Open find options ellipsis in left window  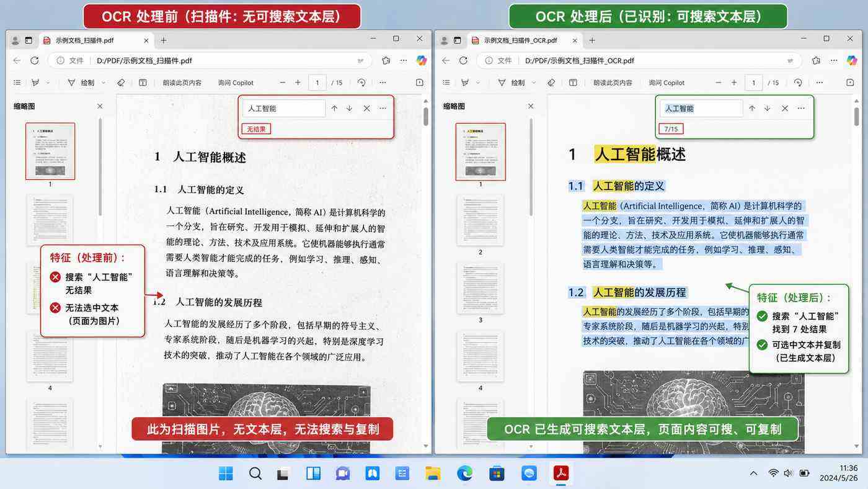point(383,108)
